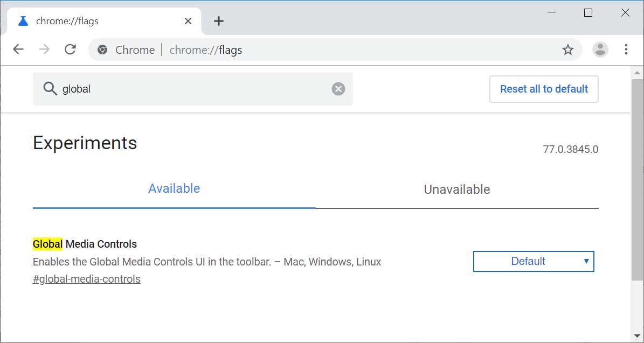Maximize the Chrome window
This screenshot has width=644, height=343.
[588, 13]
